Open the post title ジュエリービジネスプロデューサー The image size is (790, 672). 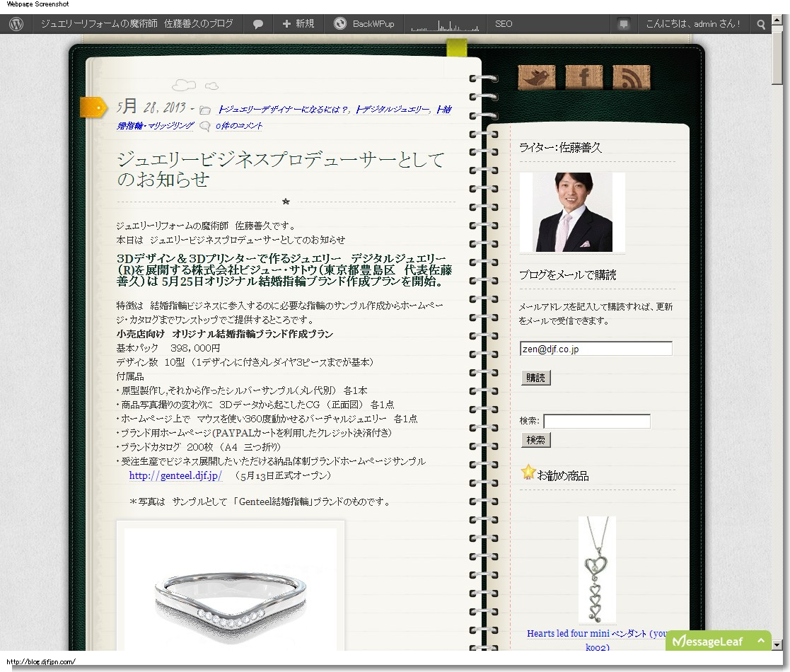(281, 169)
